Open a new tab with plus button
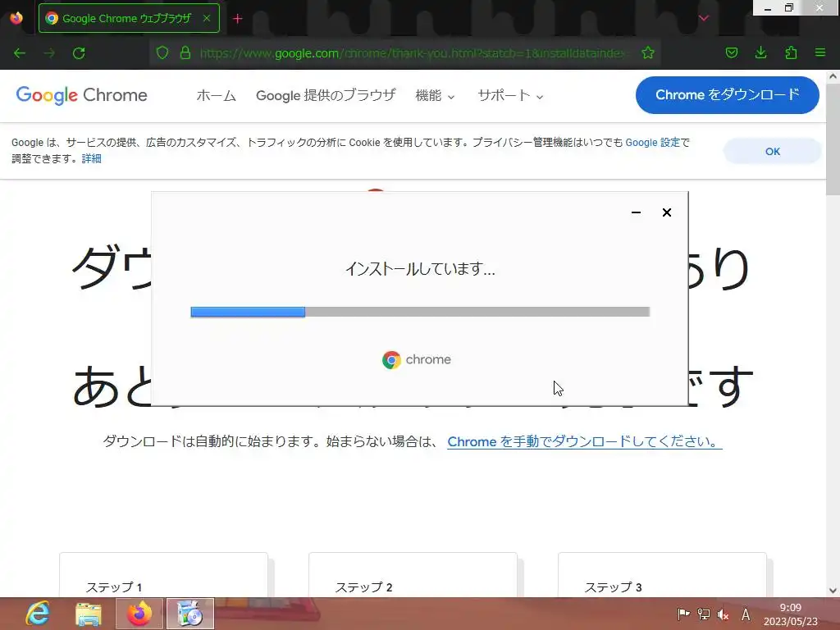This screenshot has width=840, height=630. tap(237, 19)
